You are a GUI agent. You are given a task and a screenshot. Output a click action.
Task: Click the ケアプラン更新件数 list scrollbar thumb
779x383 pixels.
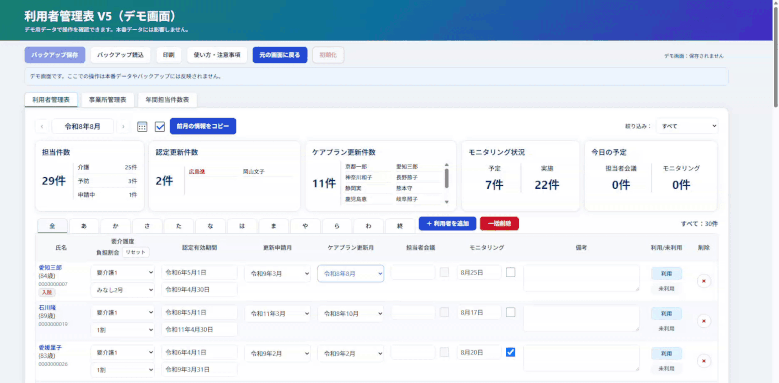click(x=447, y=178)
